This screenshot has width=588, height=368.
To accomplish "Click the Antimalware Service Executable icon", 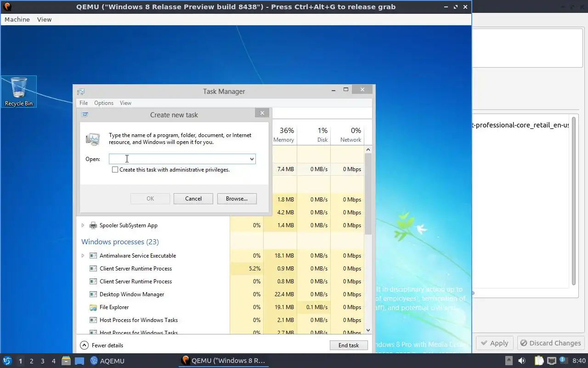I will point(93,256).
